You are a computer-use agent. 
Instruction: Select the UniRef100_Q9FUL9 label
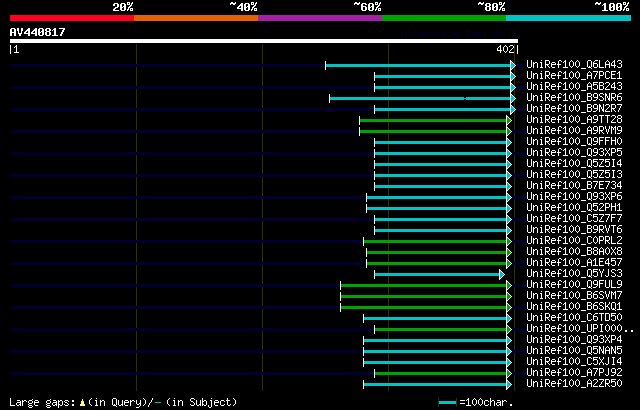click(x=574, y=285)
